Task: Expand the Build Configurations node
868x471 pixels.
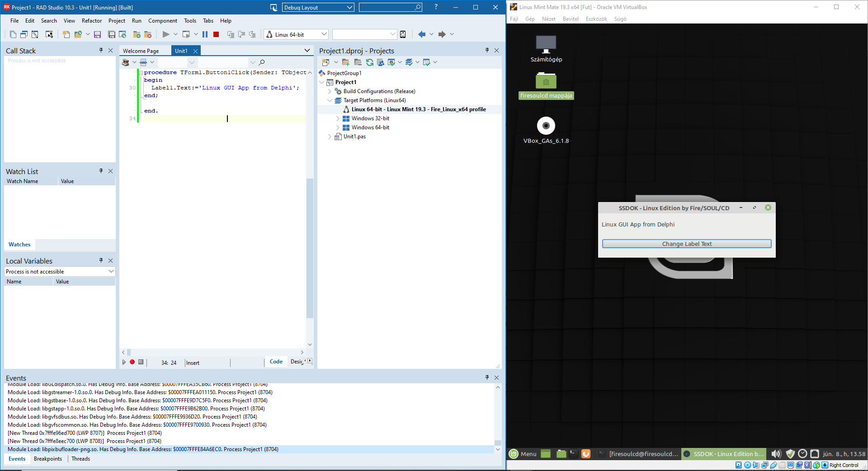Action: coord(330,91)
